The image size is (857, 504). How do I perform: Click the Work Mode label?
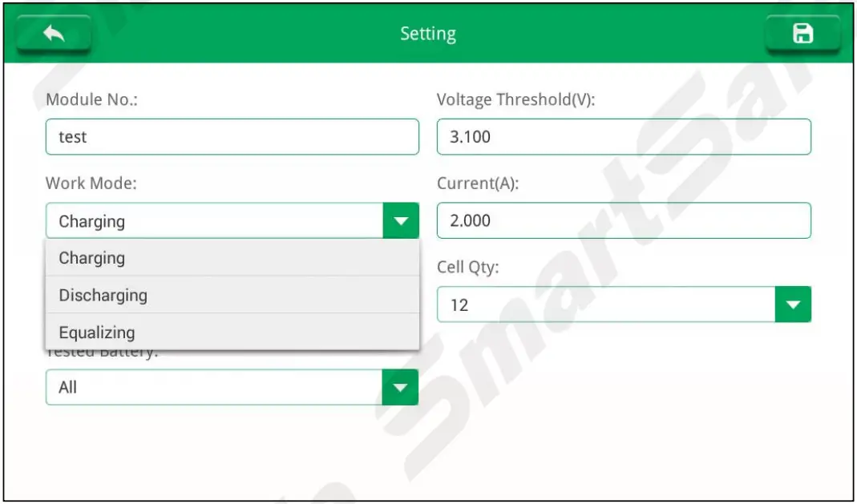point(91,183)
